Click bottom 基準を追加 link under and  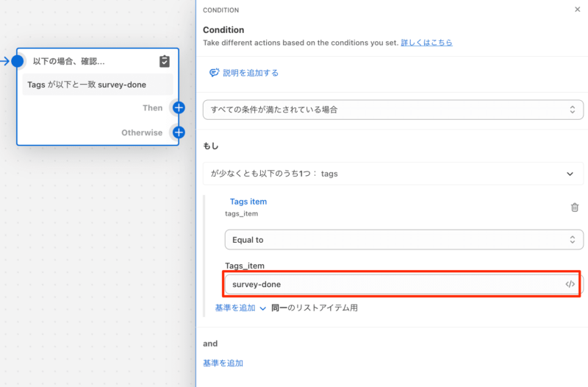click(x=223, y=363)
